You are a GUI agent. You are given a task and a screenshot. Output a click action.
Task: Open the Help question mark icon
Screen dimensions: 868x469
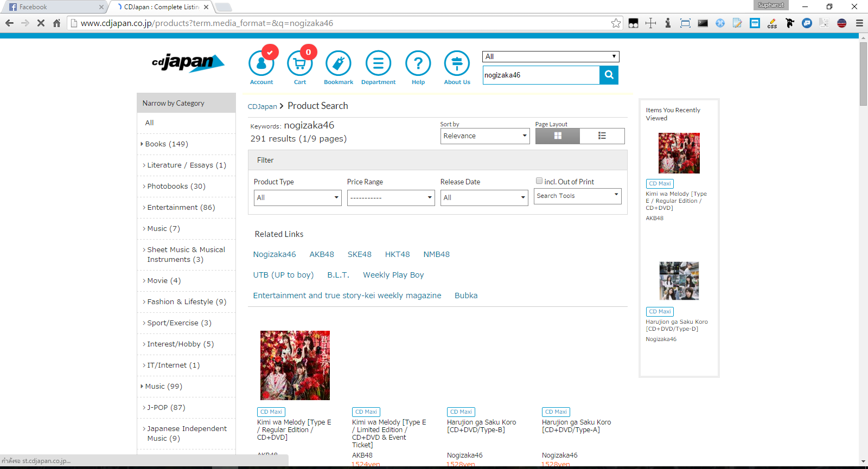[418, 63]
